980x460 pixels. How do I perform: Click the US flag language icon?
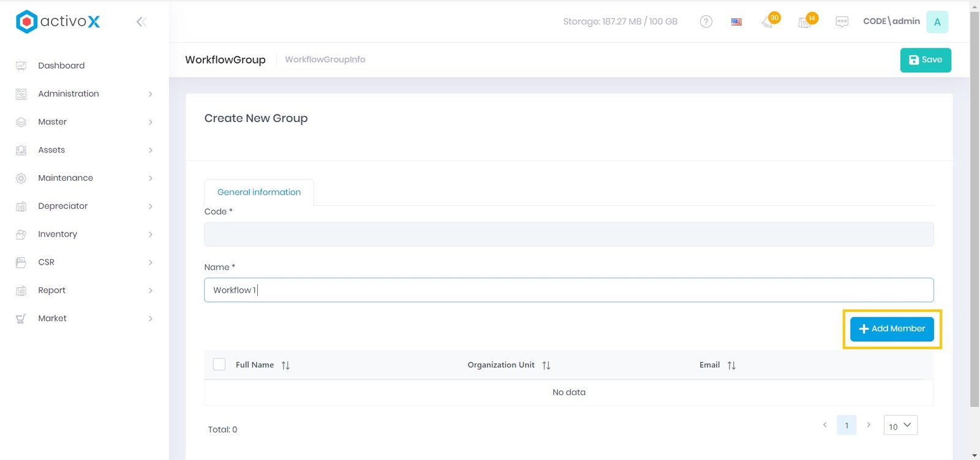coord(736,22)
